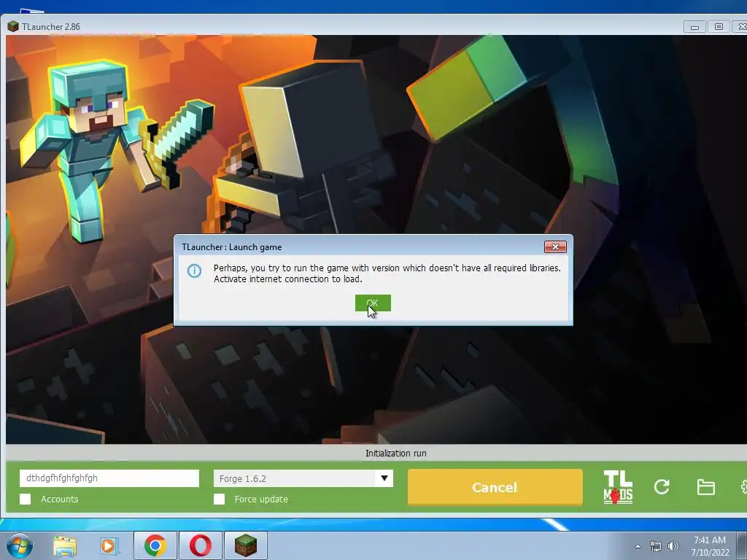Close the TLauncher Launch game dialog
This screenshot has width=747, height=560.
click(x=555, y=246)
